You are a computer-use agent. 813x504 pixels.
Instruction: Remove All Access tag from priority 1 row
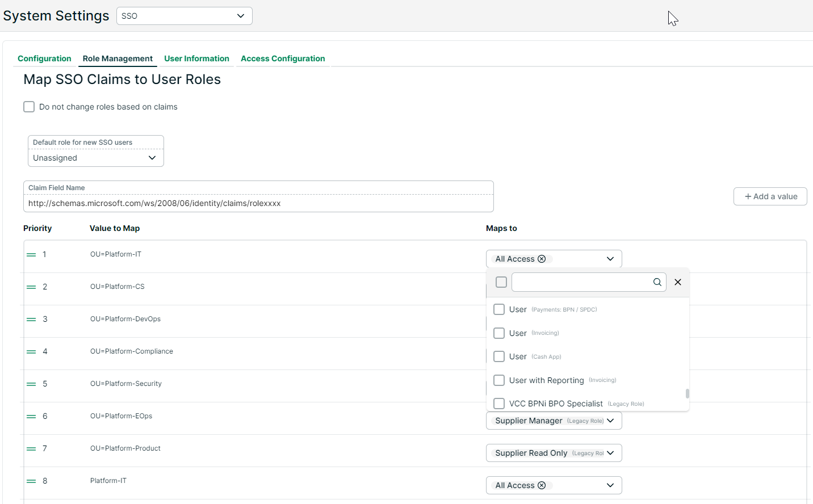tap(542, 259)
